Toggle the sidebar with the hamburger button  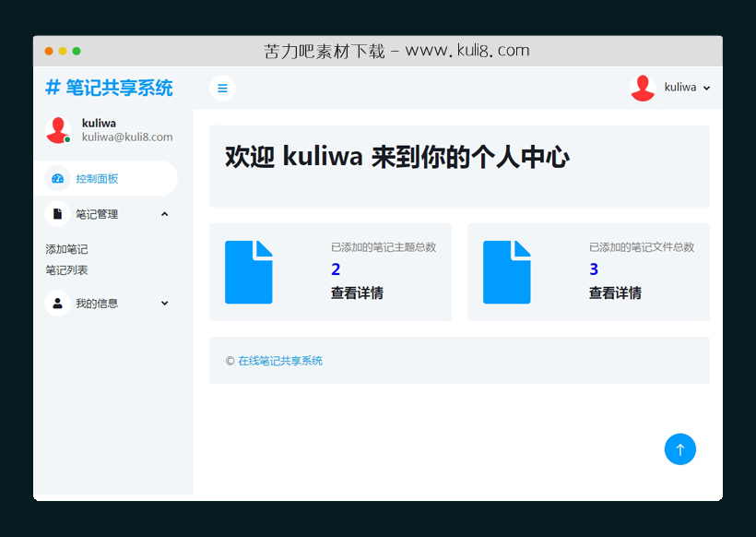[222, 88]
